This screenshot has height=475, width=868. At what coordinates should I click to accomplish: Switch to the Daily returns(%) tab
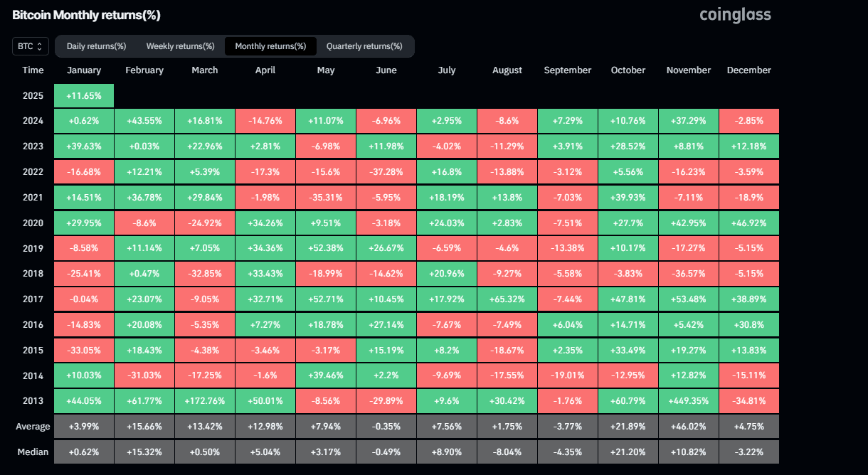pyautogui.click(x=96, y=46)
